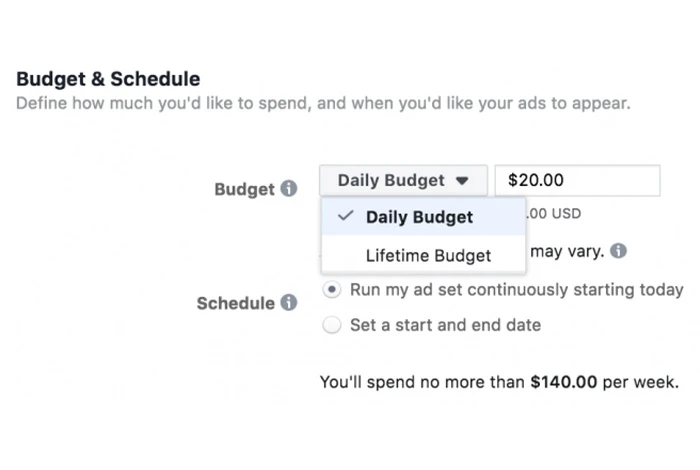Image resolution: width=700 pixels, height=470 pixels.
Task: Click 'Run my ad set continuously starting today' label
Action: 516,289
